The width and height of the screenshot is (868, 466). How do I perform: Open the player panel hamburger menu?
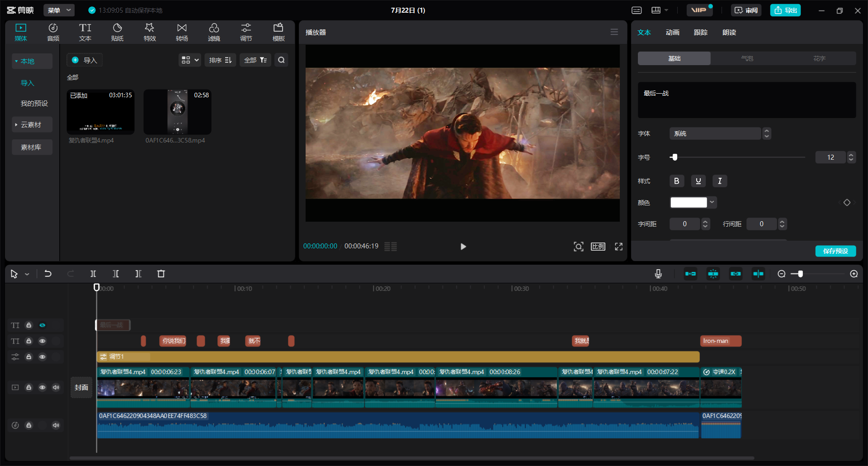[x=614, y=32]
